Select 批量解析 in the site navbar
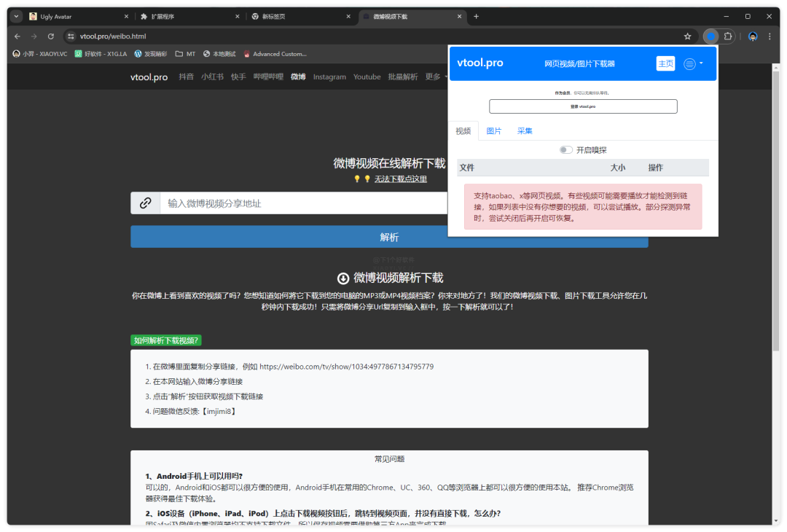 click(x=402, y=77)
